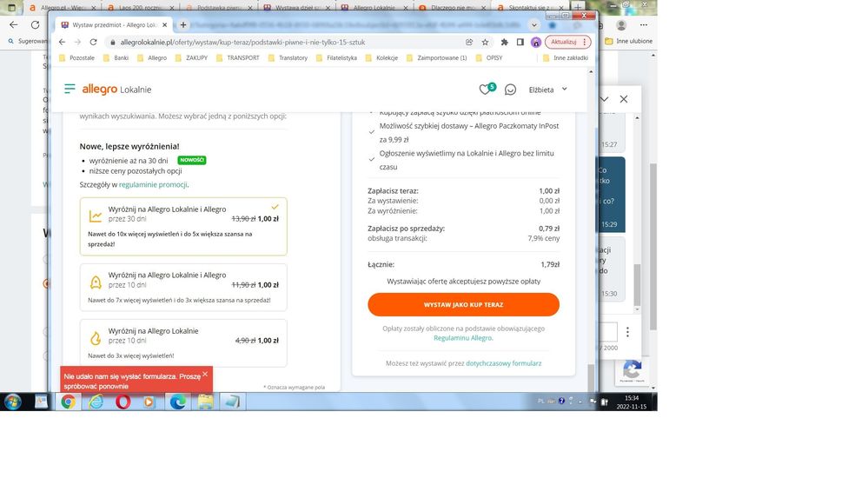Viewport: 868px width, 498px height.
Task: Open the favorites heart icon with badge
Action: click(x=487, y=89)
